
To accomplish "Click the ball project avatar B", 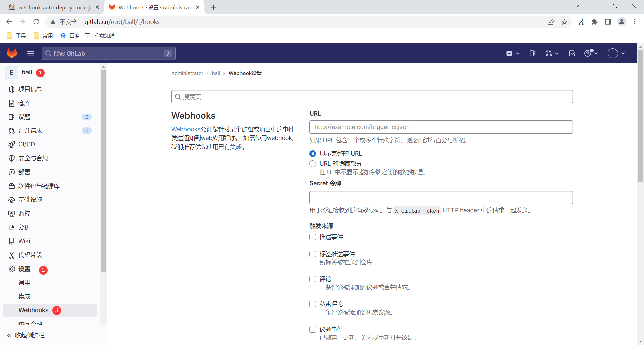I will click(12, 73).
